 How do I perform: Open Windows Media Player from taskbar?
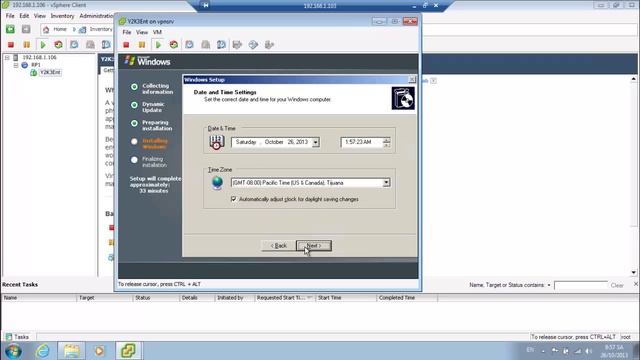tap(99, 351)
